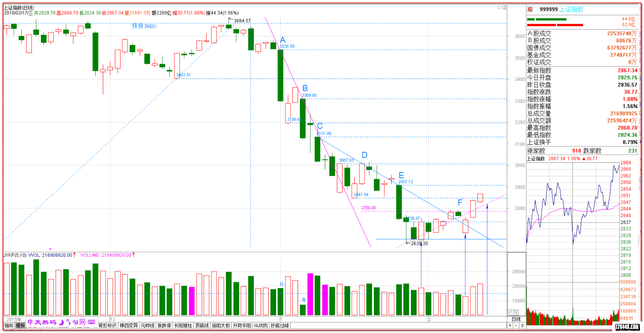Click wave label B on the chart

tap(305, 88)
